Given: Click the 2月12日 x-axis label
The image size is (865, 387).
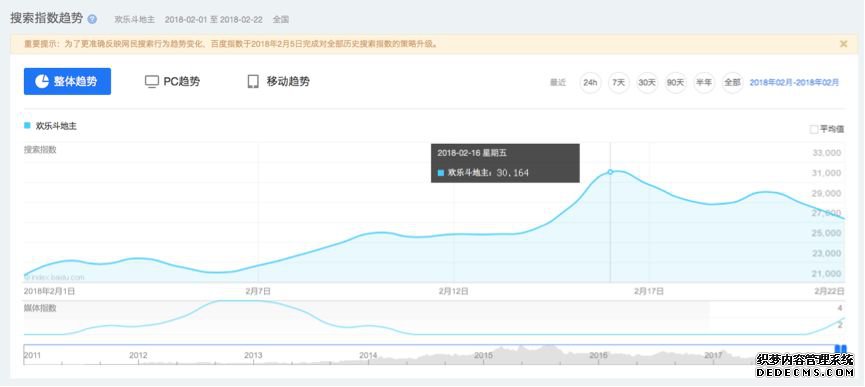Looking at the screenshot, I should pos(453,291).
